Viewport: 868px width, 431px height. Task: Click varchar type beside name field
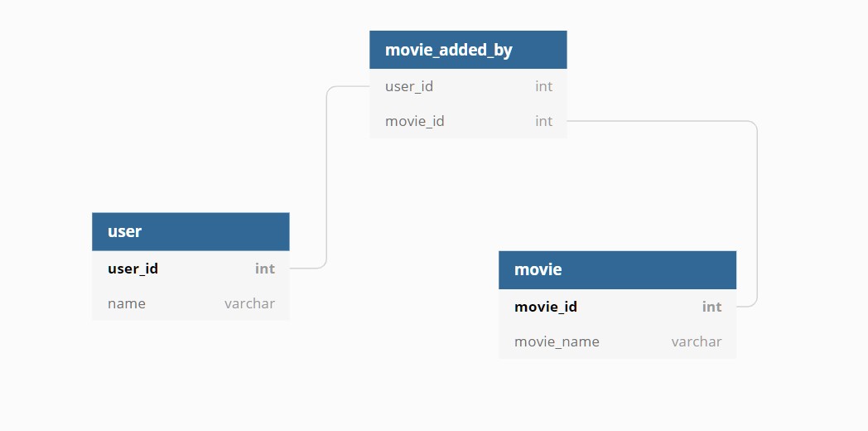click(x=249, y=303)
